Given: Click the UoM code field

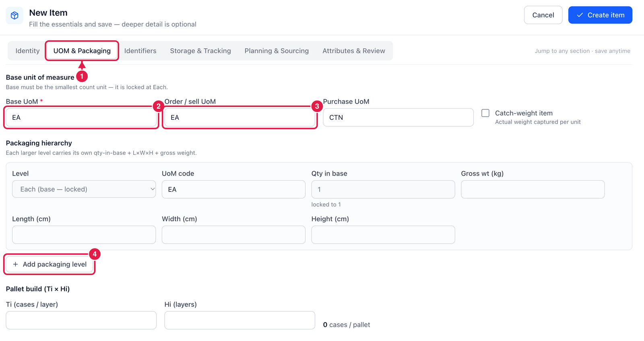Looking at the screenshot, I should coord(233,189).
